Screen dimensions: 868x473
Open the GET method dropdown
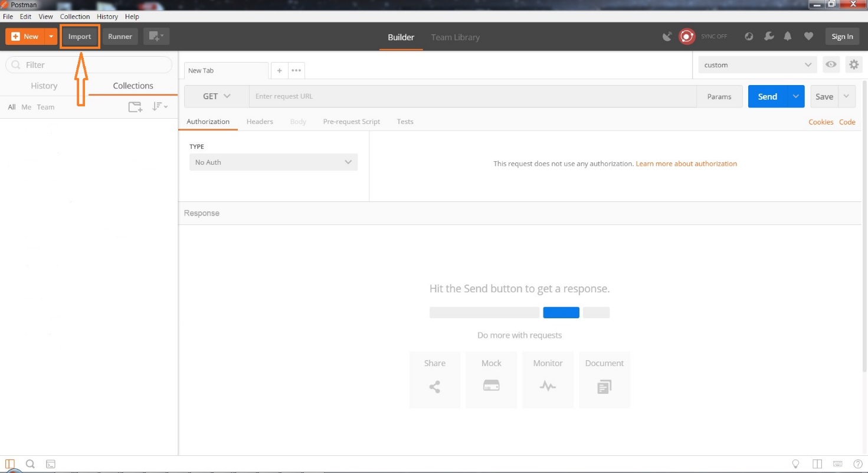click(x=217, y=96)
